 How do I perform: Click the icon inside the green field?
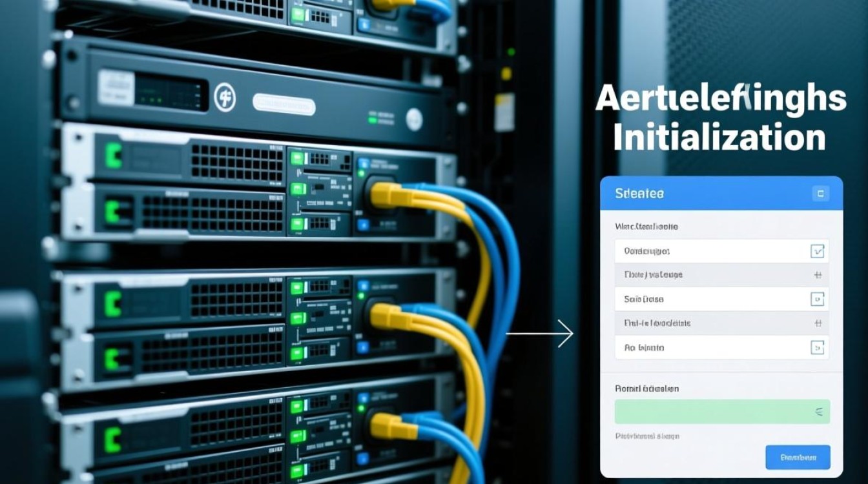(818, 411)
